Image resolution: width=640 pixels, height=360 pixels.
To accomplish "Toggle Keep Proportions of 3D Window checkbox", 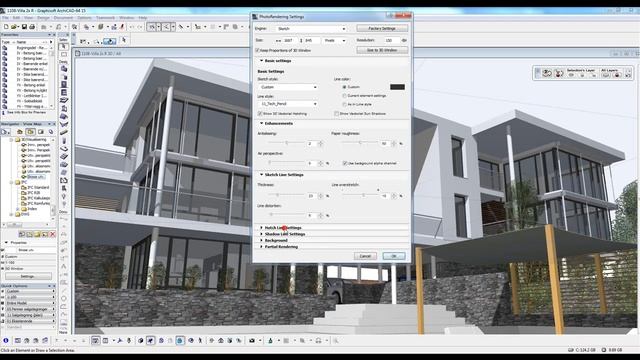I will [x=258, y=50].
